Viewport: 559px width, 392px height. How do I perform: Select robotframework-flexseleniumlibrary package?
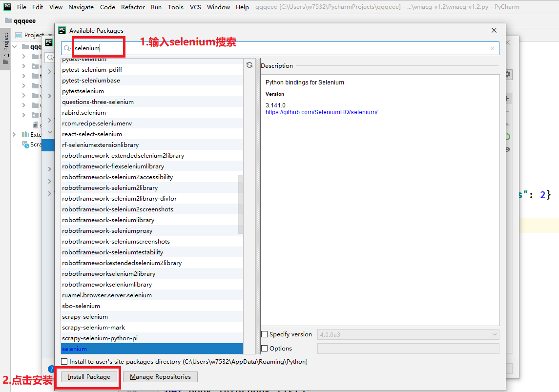pos(152,166)
